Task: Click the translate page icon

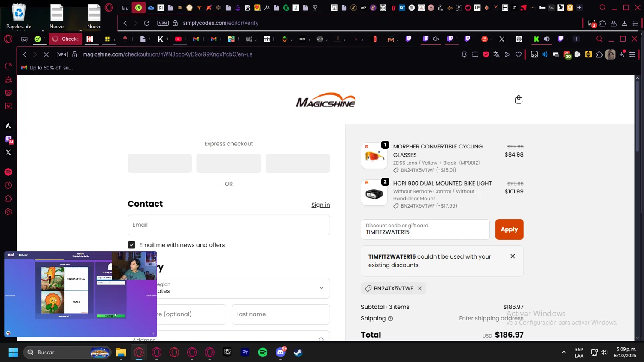Action: (497, 54)
